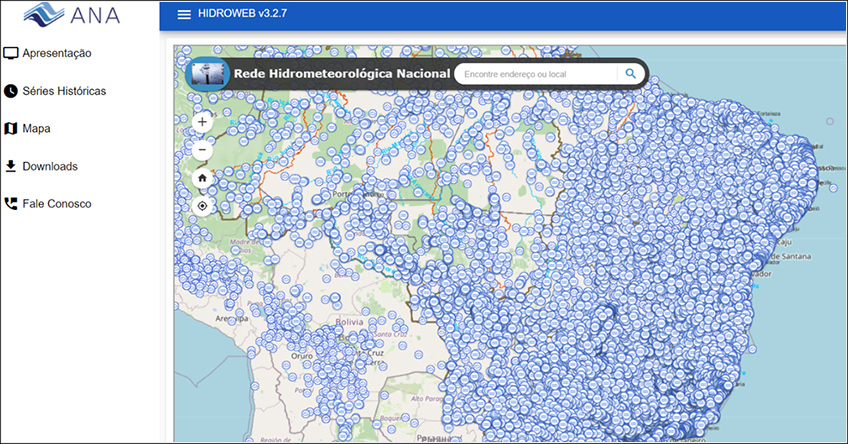Click the magnifier search icon
This screenshot has height=444, width=848.
click(631, 73)
